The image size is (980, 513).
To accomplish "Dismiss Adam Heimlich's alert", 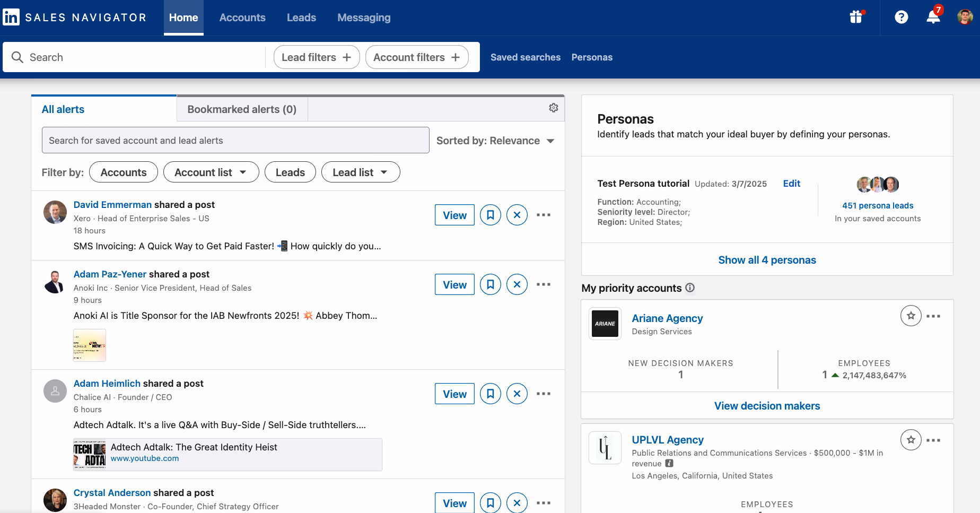I will pos(517,394).
